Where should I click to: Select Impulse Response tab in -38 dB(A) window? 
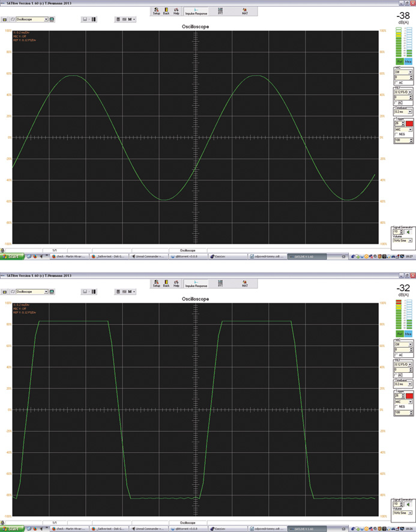[196, 11]
